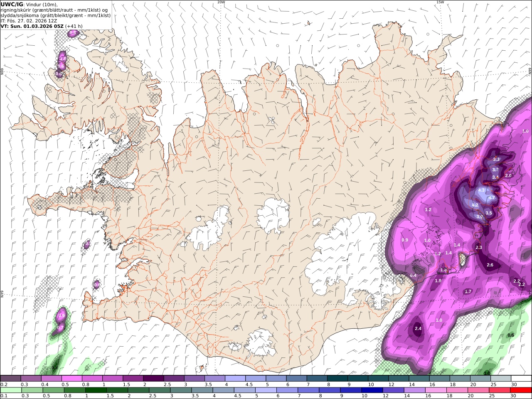Click the 3.7 precipitation value on the map
The width and height of the screenshot is (532, 399).
pyautogui.click(x=495, y=170)
